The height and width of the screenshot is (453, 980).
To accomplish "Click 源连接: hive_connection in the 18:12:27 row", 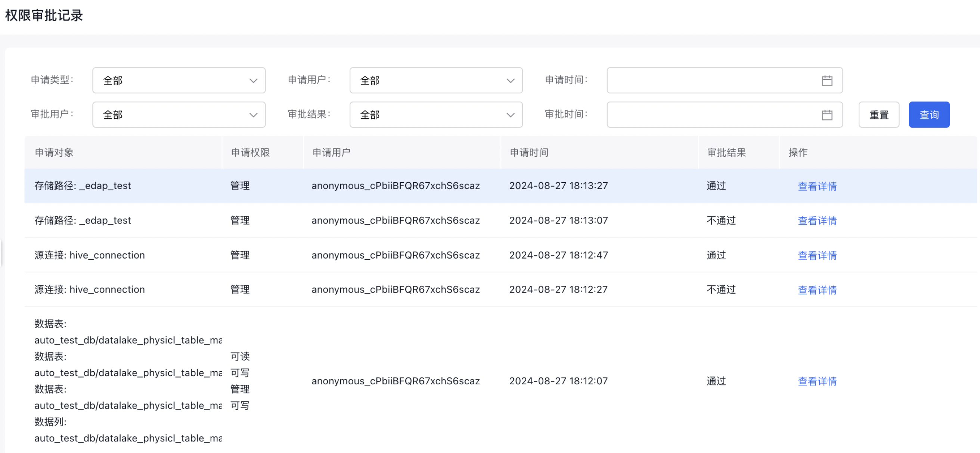I will tap(89, 290).
